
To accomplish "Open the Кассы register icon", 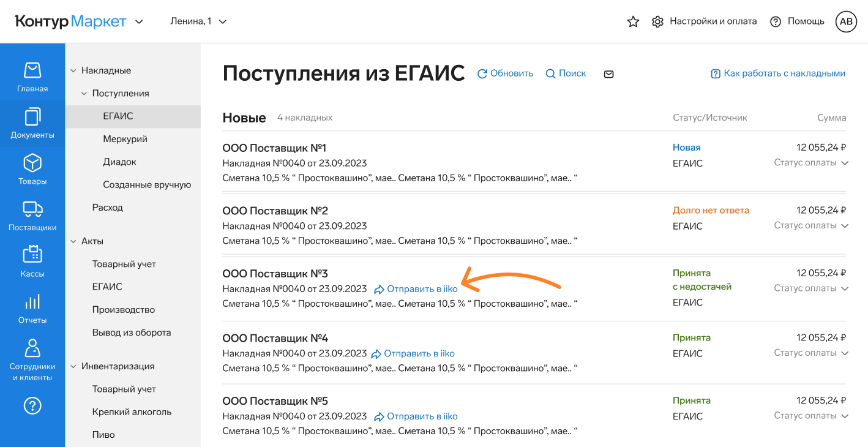I will 32,261.
